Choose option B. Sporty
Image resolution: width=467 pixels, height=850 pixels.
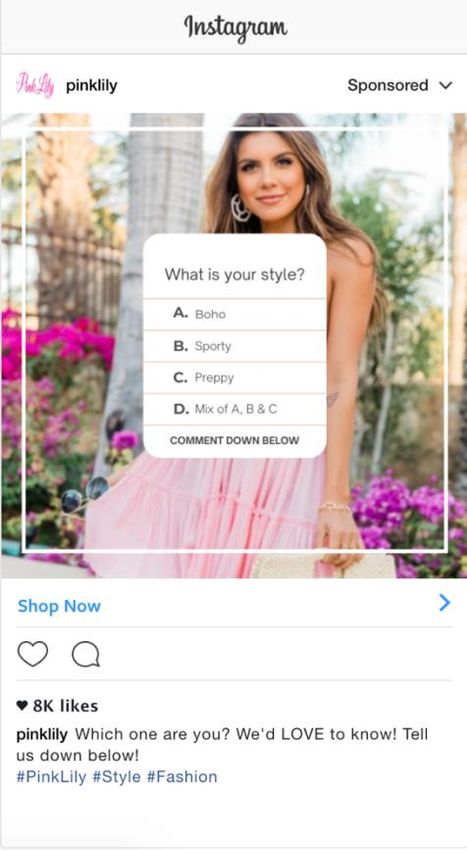pyautogui.click(x=235, y=346)
